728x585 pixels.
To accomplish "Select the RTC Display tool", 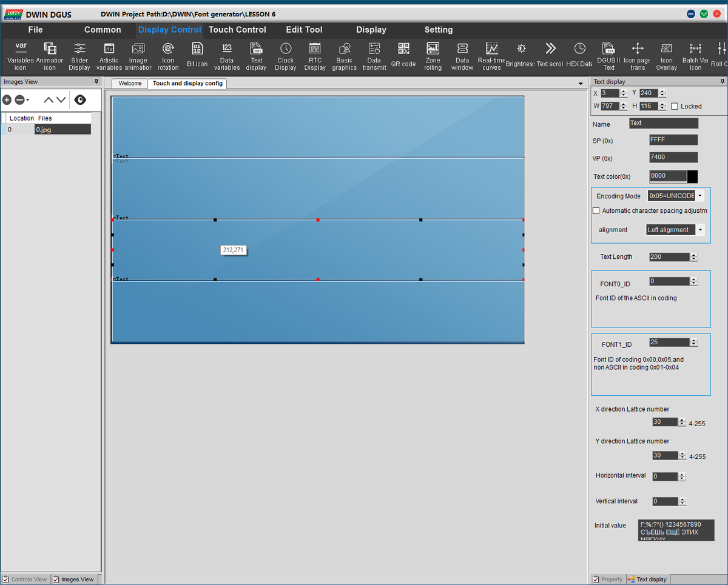I will click(x=315, y=56).
